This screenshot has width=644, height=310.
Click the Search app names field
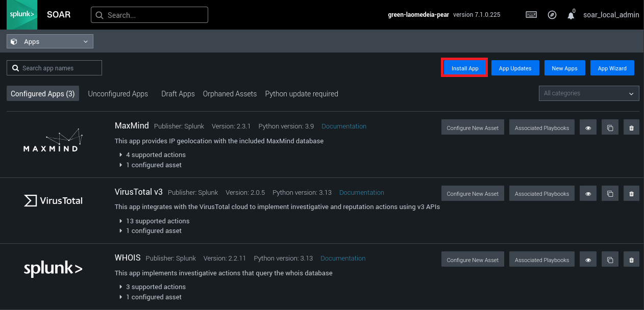tap(55, 68)
